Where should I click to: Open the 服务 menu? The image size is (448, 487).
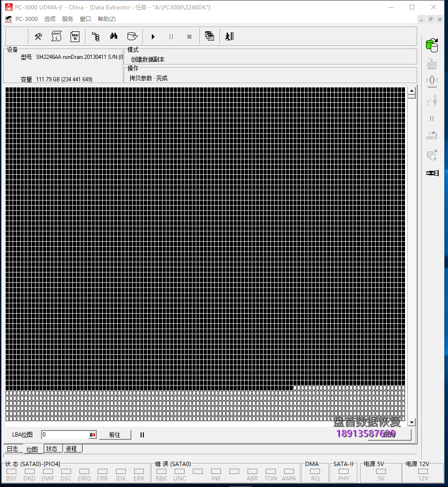click(x=67, y=19)
